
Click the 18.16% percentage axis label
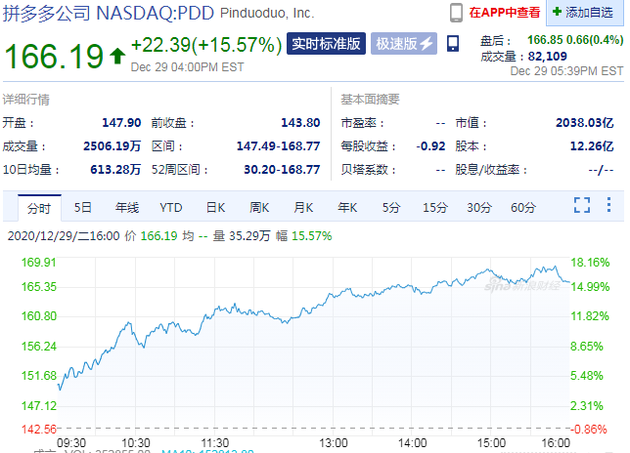pyautogui.click(x=590, y=262)
